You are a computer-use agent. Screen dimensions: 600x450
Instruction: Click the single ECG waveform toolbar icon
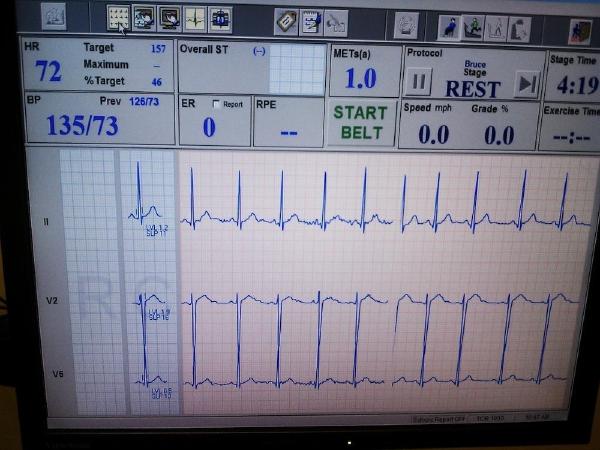click(194, 18)
